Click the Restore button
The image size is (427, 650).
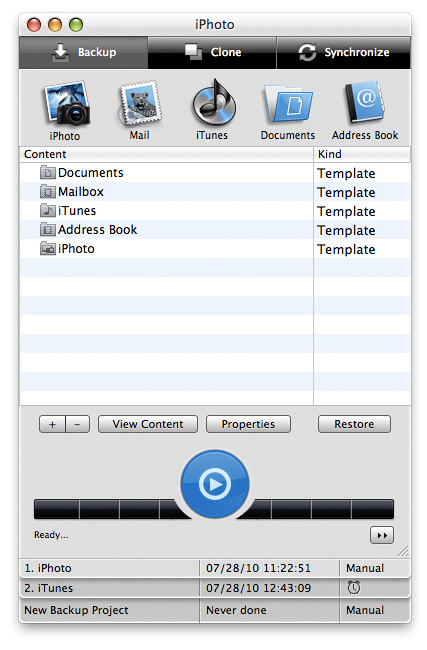[354, 424]
